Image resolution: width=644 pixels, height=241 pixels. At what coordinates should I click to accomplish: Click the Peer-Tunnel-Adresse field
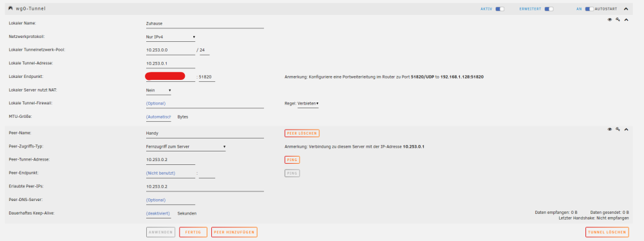pos(171,160)
